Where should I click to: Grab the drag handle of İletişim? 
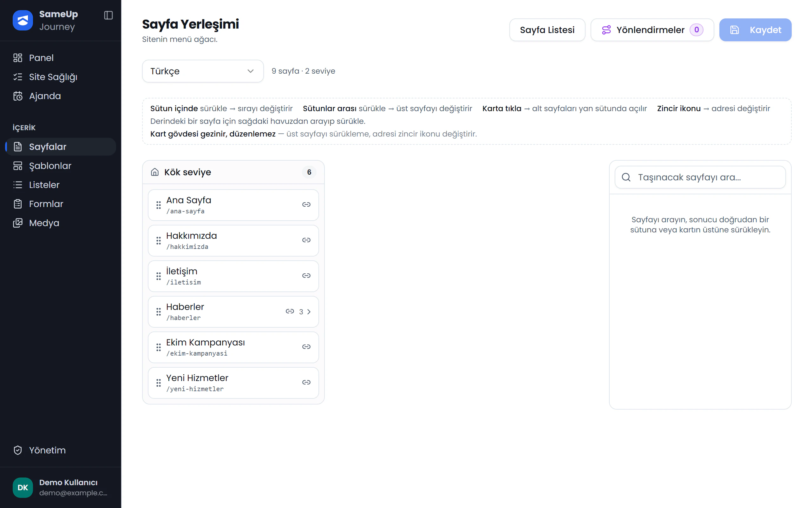point(158,276)
